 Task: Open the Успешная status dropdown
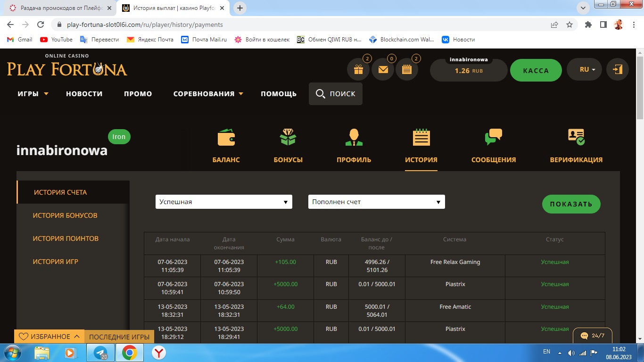[x=224, y=202]
